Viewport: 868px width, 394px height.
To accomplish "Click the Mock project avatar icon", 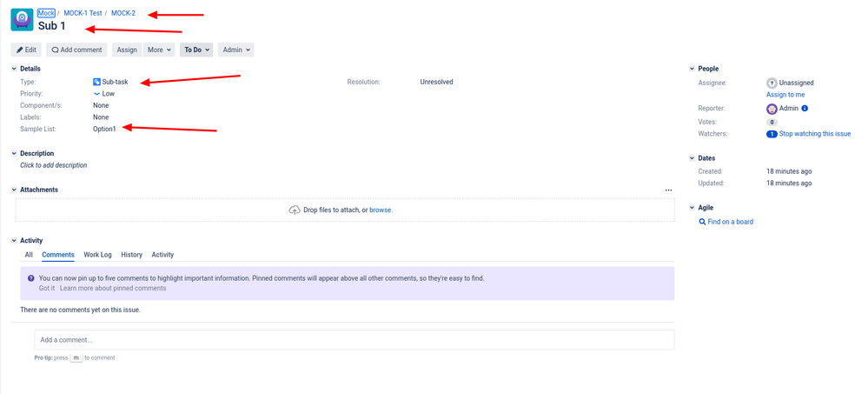I will click(x=22, y=20).
